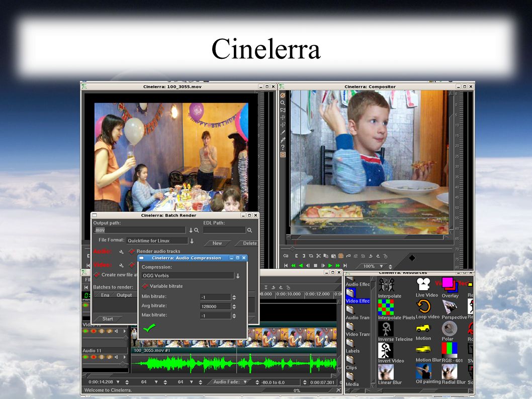Open Output path history dropdown arrow
The image size is (532, 399).
[191, 230]
